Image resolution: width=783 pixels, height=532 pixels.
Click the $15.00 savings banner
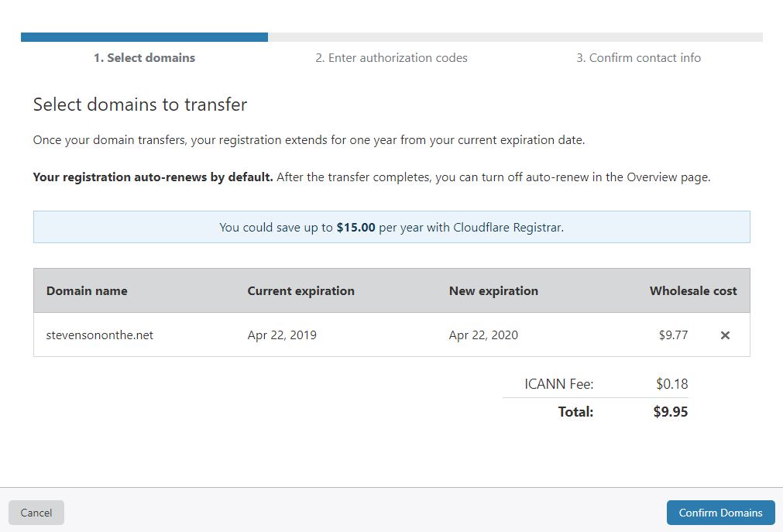click(x=392, y=228)
